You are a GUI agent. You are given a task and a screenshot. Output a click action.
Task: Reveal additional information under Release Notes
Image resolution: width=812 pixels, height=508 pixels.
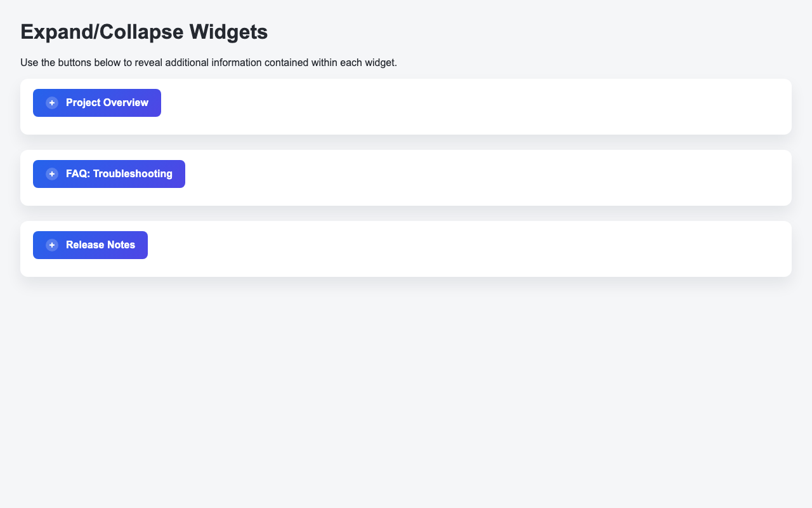pos(89,244)
